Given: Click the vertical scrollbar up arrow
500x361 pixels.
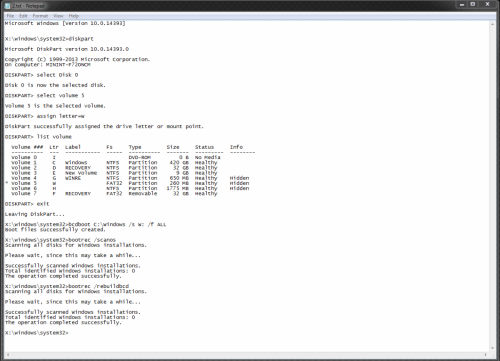Looking at the screenshot, I should click(492, 24).
